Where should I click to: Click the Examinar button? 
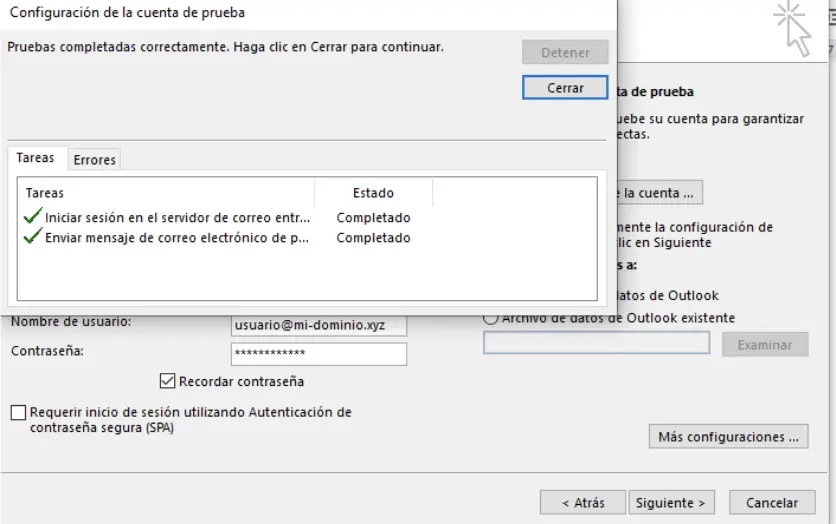click(x=765, y=345)
